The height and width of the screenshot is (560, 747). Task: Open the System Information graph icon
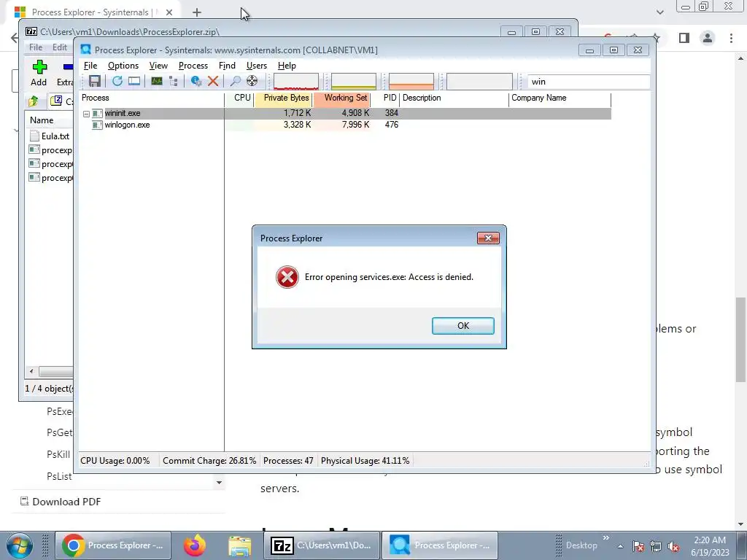157,81
